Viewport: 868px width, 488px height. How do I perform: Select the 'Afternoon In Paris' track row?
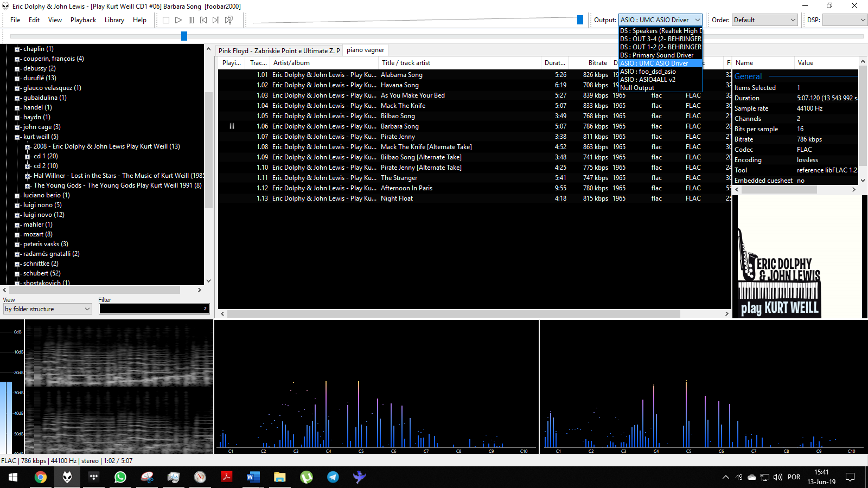click(475, 188)
